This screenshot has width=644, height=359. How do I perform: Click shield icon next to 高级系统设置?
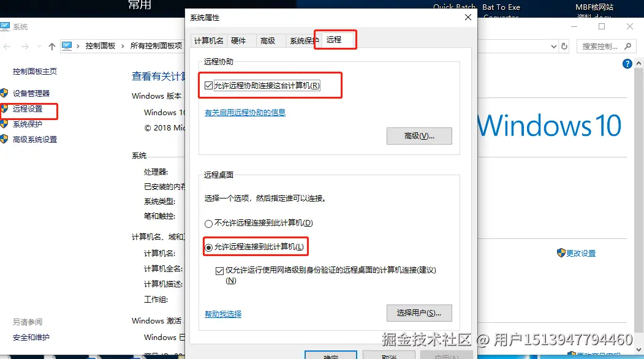tap(4, 140)
